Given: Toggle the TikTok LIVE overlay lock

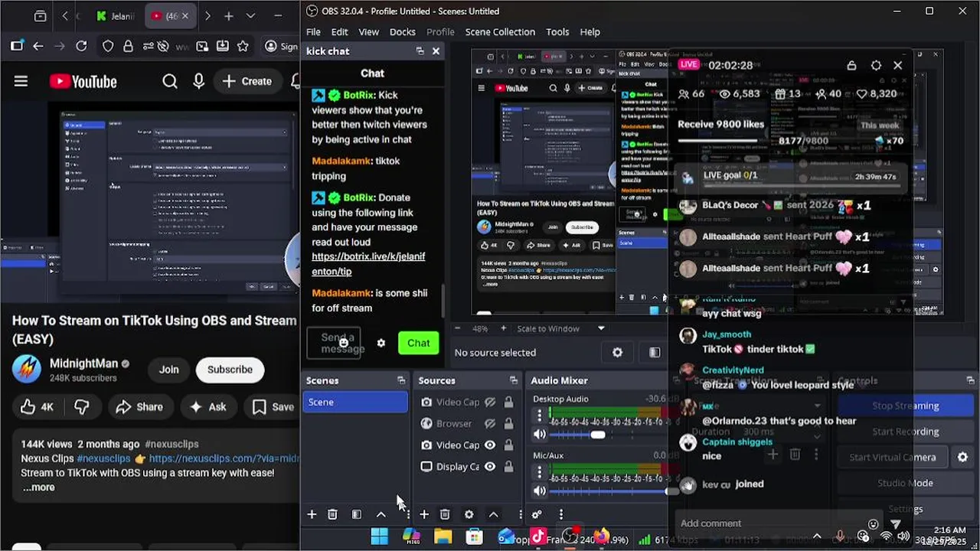Looking at the screenshot, I should click(x=851, y=65).
